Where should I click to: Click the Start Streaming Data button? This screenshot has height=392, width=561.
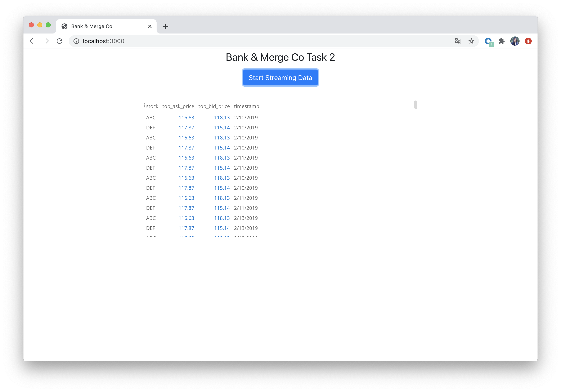pos(280,78)
